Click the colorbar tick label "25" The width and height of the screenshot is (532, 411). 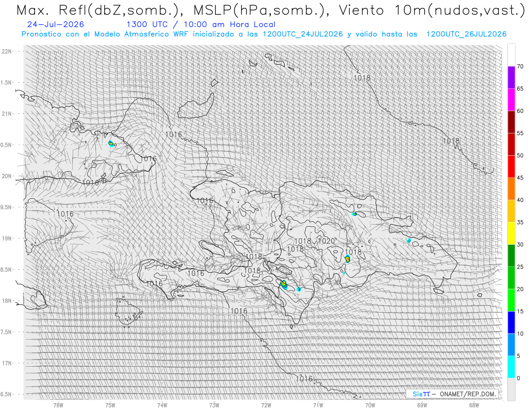point(520,266)
